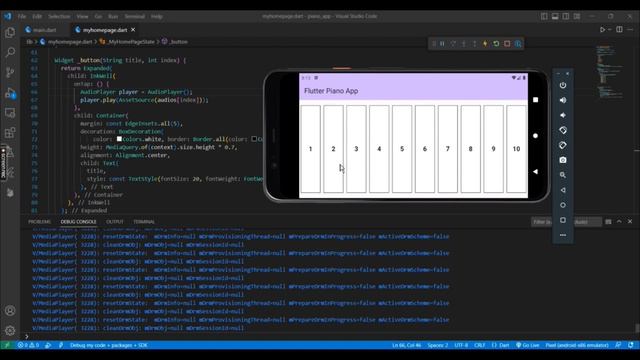The height and width of the screenshot is (360, 640).
Task: Tap emulator toolbar Back triangle
Action: [563, 190]
